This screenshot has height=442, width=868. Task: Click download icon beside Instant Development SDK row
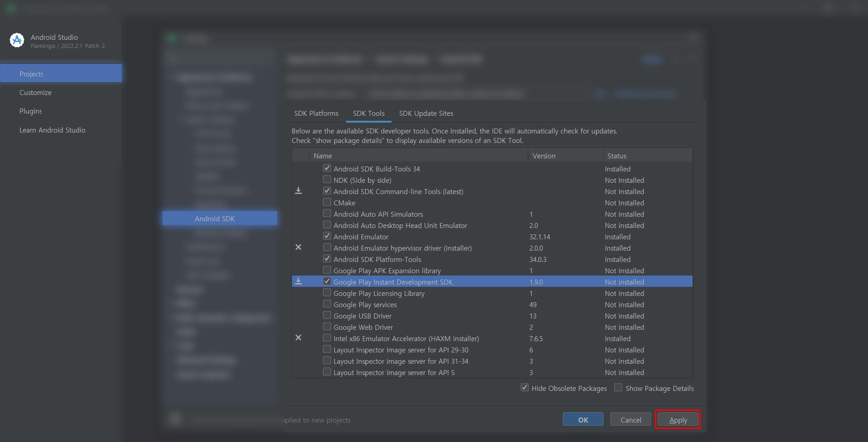pos(298,281)
